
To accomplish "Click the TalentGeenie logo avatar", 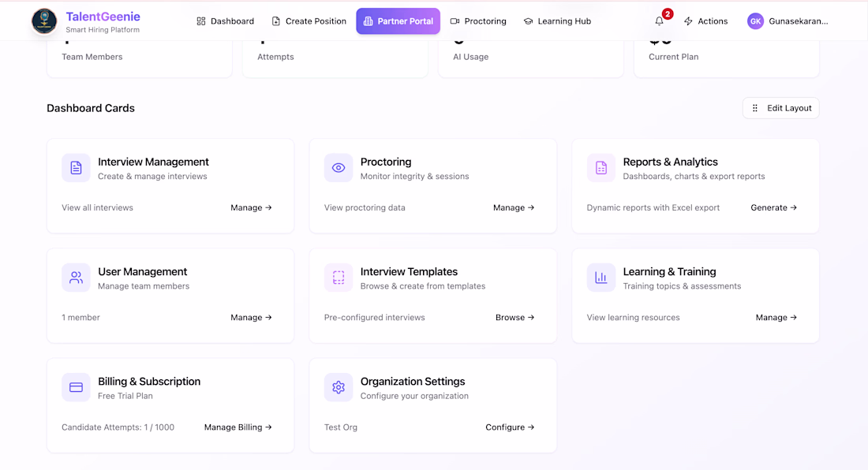I will (44, 21).
